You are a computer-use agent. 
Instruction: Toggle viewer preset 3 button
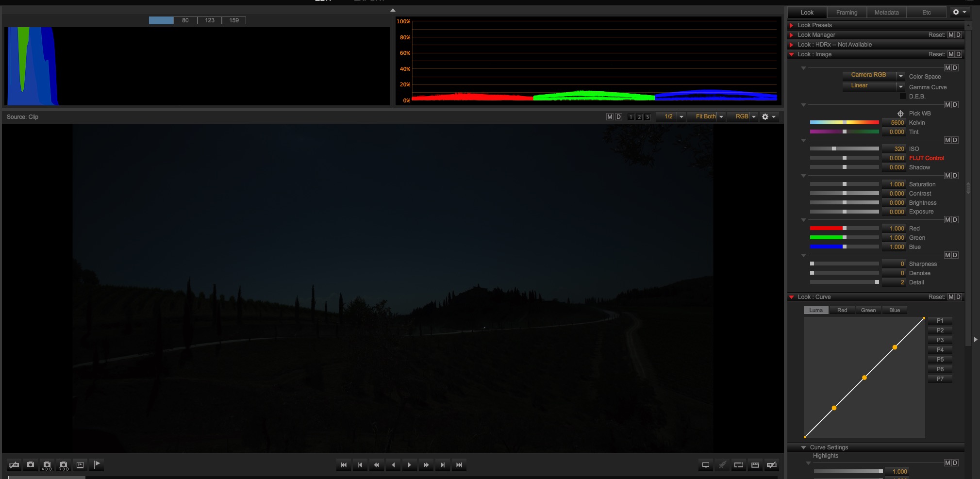(647, 117)
